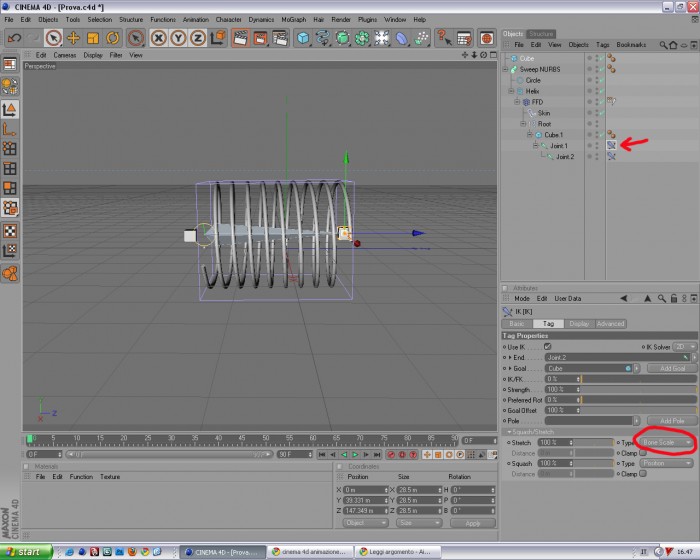Open the NURBS objects icon

342,38
